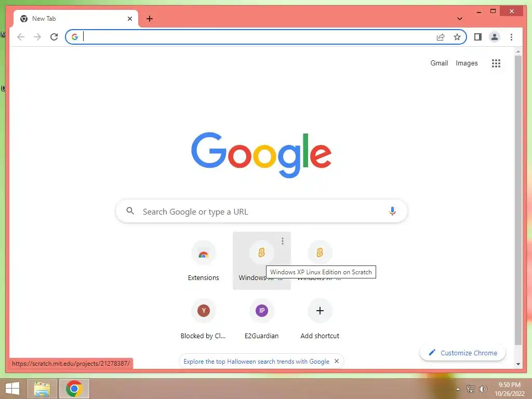532x399 pixels.
Task: Go back using the back arrow
Action: [x=21, y=37]
